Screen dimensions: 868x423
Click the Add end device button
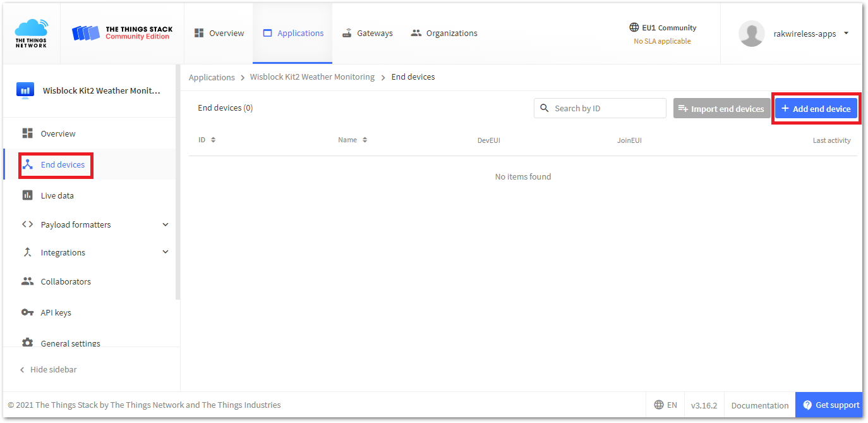pyautogui.click(x=816, y=108)
